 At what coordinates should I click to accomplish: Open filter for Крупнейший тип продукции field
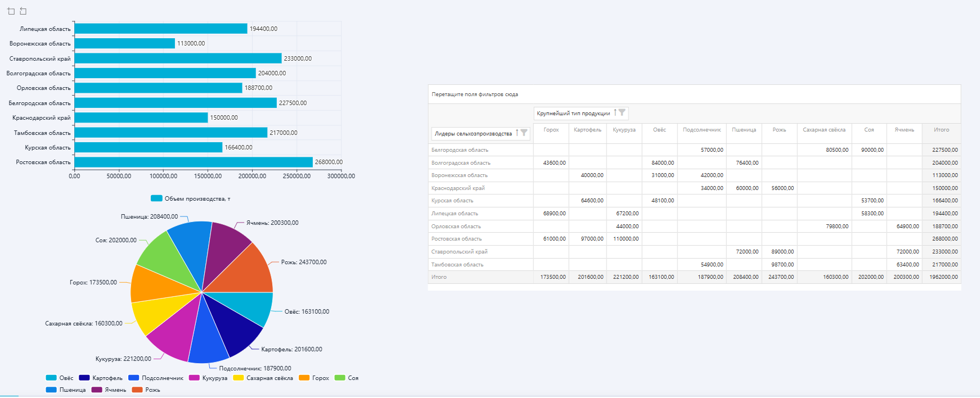click(x=622, y=113)
